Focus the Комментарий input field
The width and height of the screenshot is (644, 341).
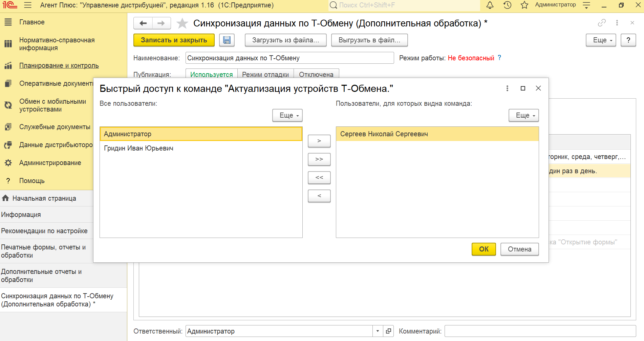click(x=540, y=331)
